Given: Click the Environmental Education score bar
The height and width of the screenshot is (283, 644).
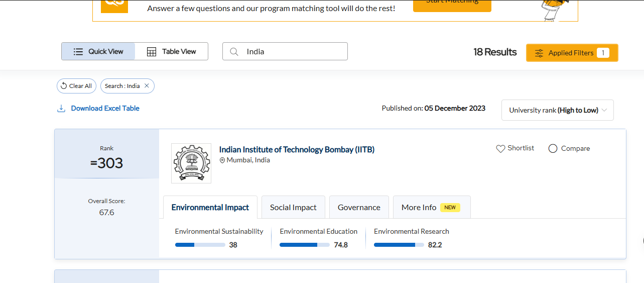Looking at the screenshot, I should 305,245.
